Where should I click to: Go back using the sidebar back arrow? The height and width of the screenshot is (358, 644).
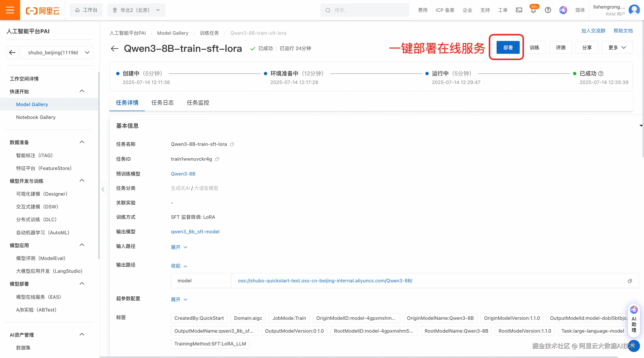12,52
